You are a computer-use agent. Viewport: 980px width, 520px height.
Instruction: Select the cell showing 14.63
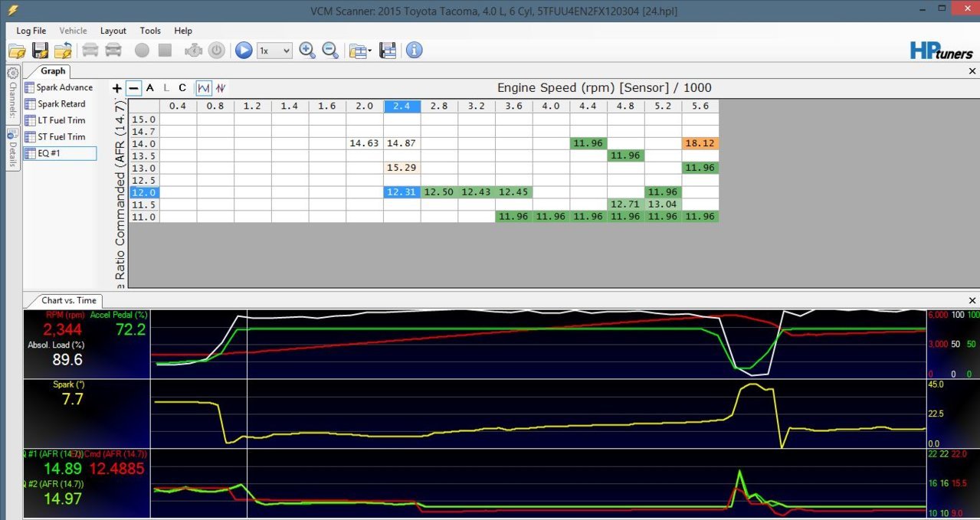pyautogui.click(x=365, y=143)
